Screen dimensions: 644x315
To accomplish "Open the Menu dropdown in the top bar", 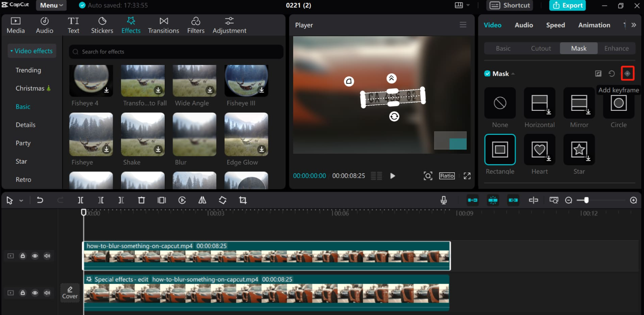I will tap(51, 5).
